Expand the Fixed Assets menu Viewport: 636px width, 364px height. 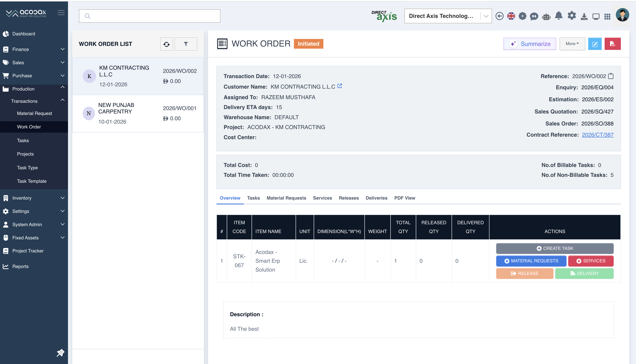pyautogui.click(x=34, y=238)
